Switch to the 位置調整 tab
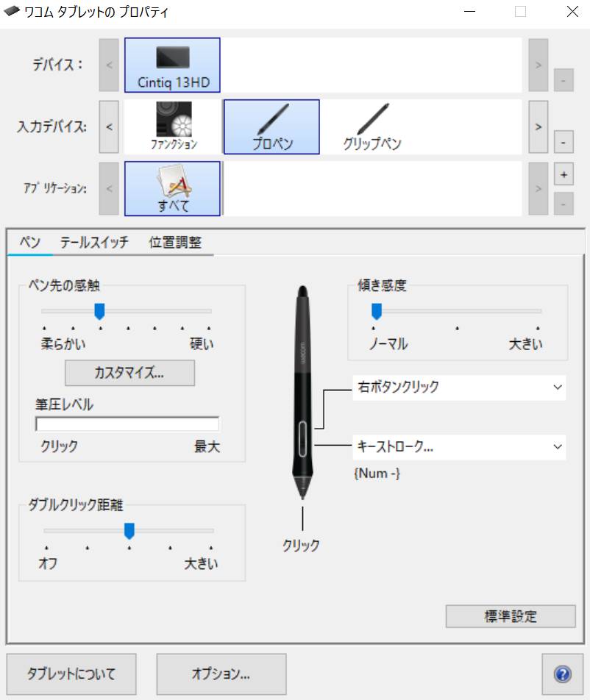Screen dimensions: 590x700 coord(175,243)
